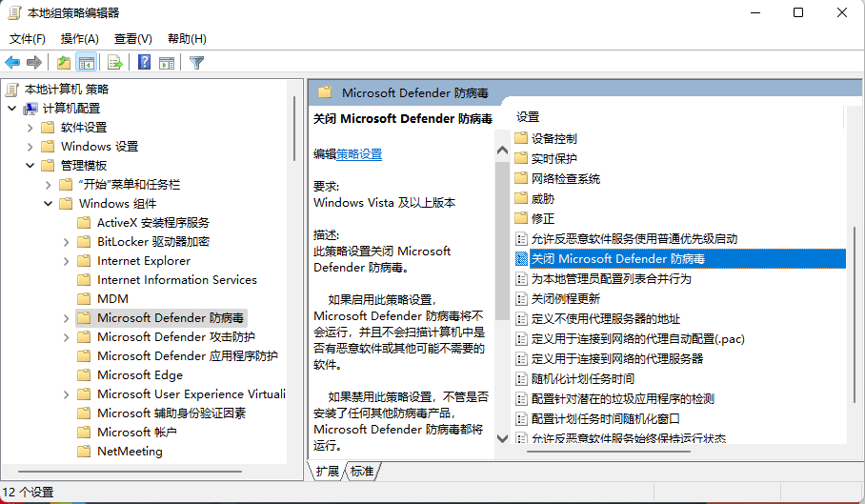
Task: Click the settings list horizontal scrollbar
Action: (609, 451)
